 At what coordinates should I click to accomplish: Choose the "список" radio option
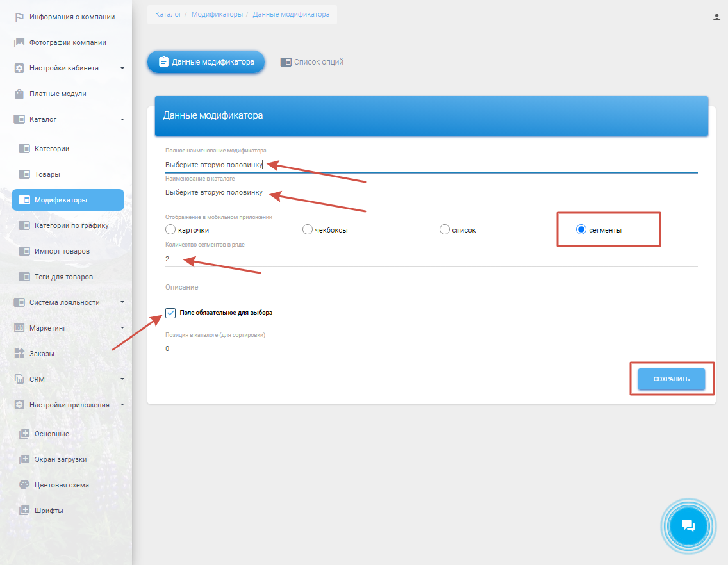445,230
